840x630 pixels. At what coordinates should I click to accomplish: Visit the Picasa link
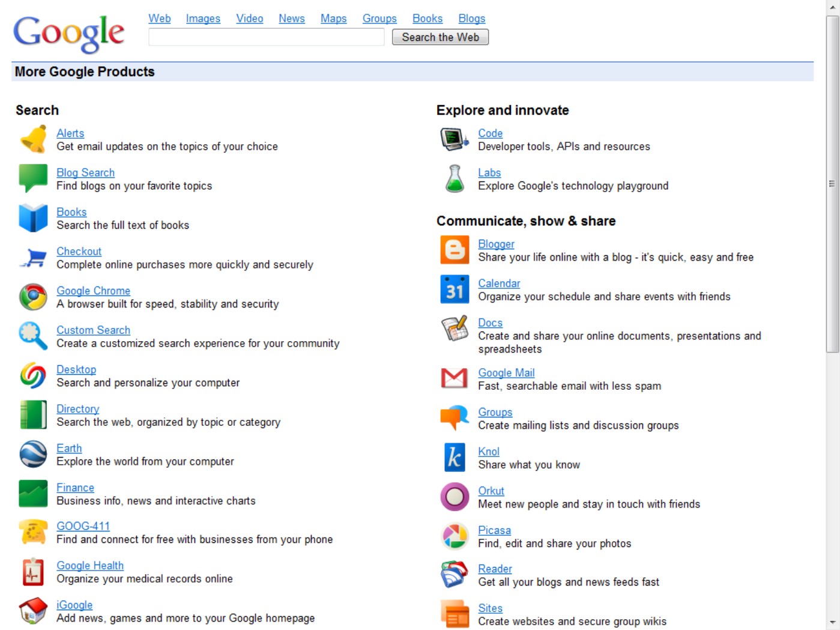pos(495,530)
